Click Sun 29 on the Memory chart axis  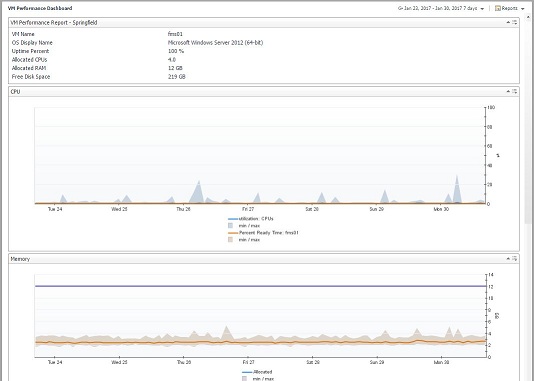(x=377, y=362)
